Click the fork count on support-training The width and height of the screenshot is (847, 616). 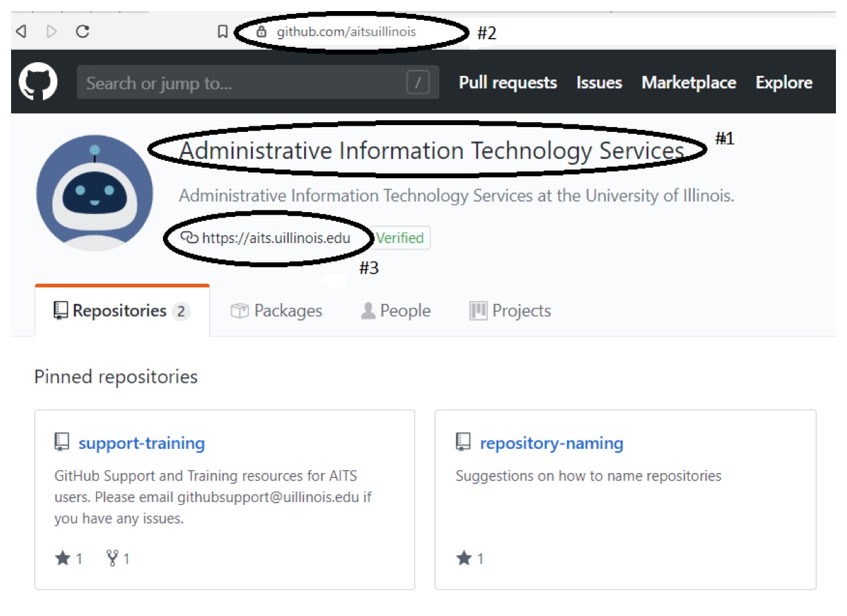(117, 558)
